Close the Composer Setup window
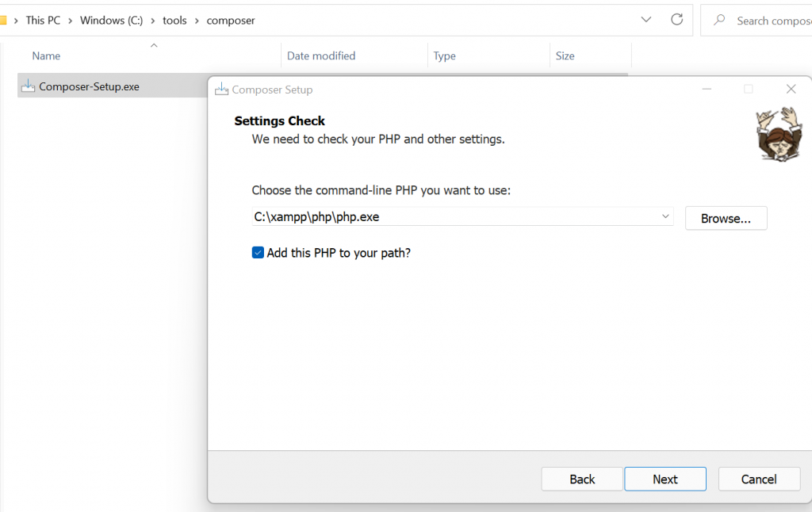Viewport: 812px width, 512px height. (791, 89)
